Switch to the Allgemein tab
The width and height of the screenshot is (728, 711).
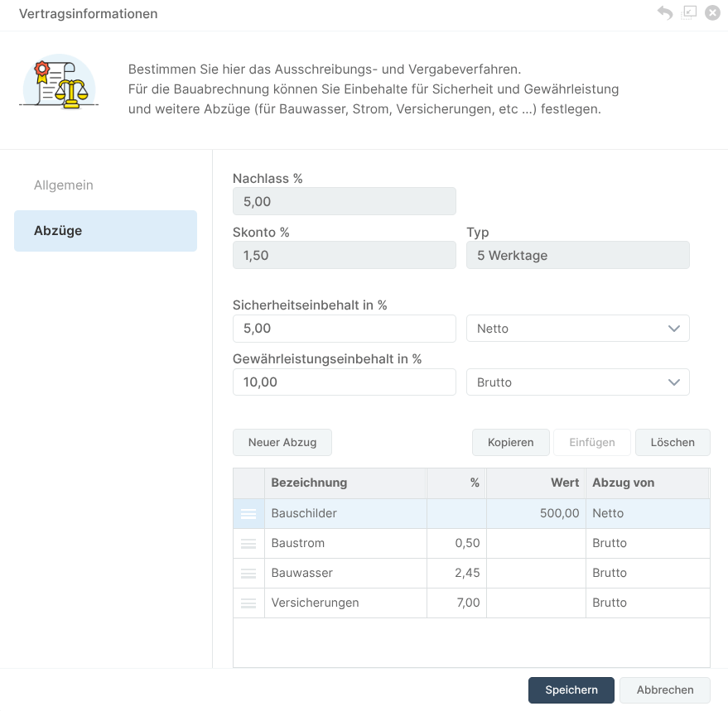(64, 185)
